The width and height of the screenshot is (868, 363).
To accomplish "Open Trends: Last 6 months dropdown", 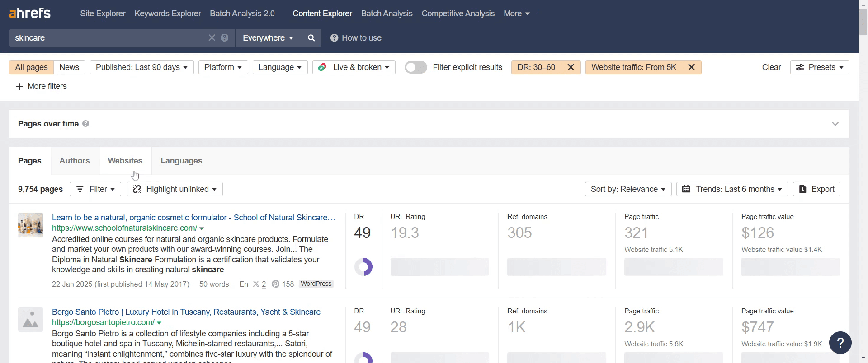I will [x=732, y=189].
